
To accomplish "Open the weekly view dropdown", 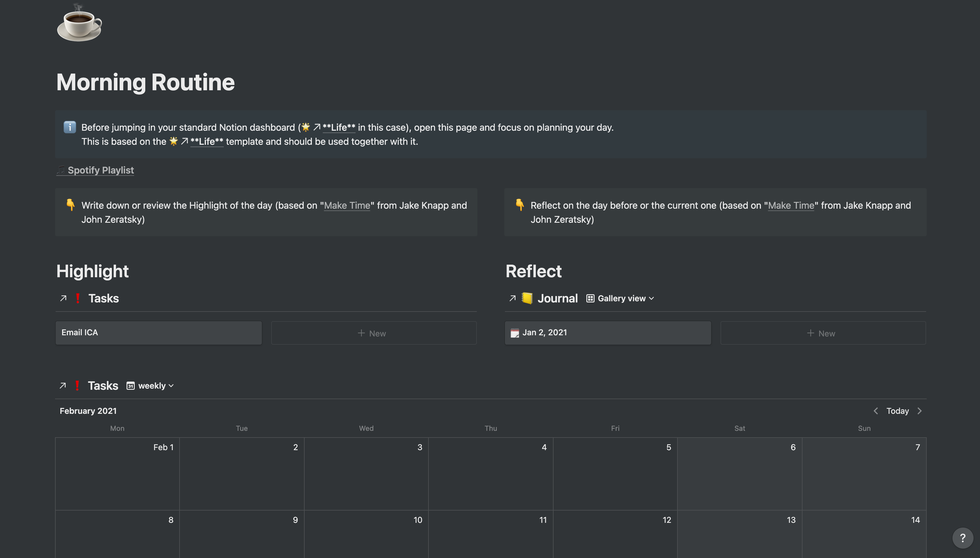I will (x=151, y=386).
